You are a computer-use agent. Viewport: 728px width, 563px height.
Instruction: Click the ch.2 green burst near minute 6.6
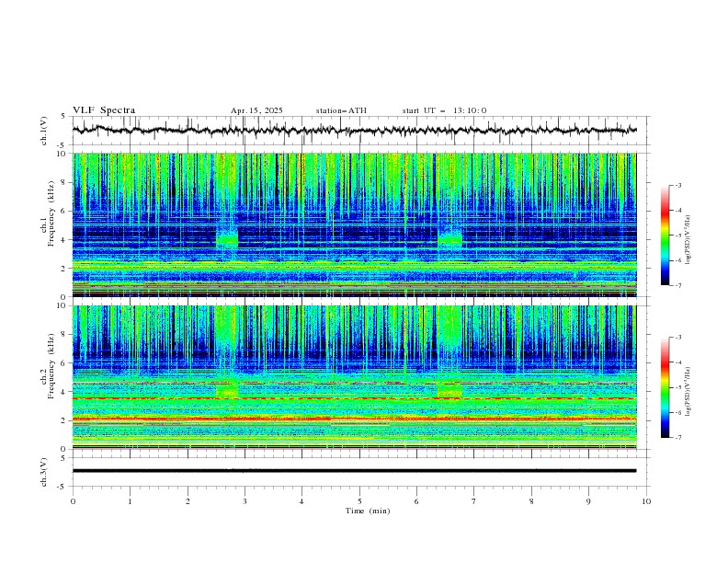coord(449,390)
